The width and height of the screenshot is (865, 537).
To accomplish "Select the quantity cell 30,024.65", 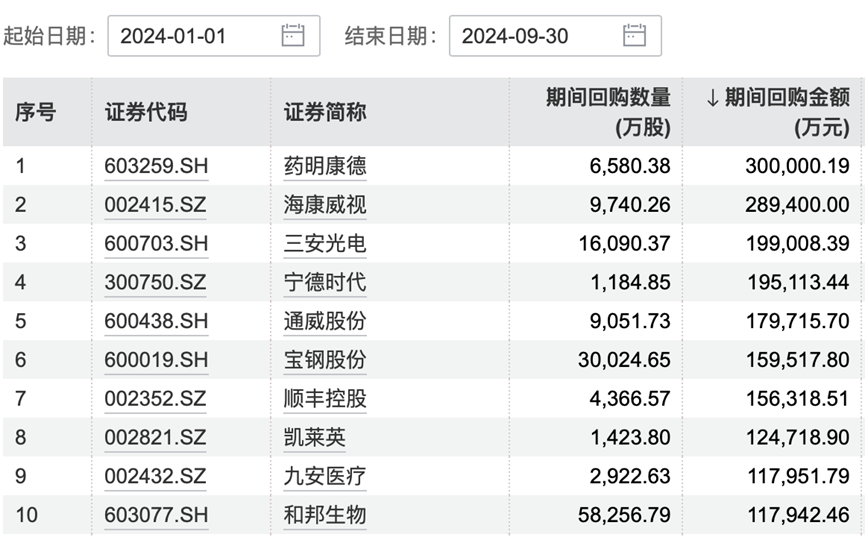I will click(624, 360).
